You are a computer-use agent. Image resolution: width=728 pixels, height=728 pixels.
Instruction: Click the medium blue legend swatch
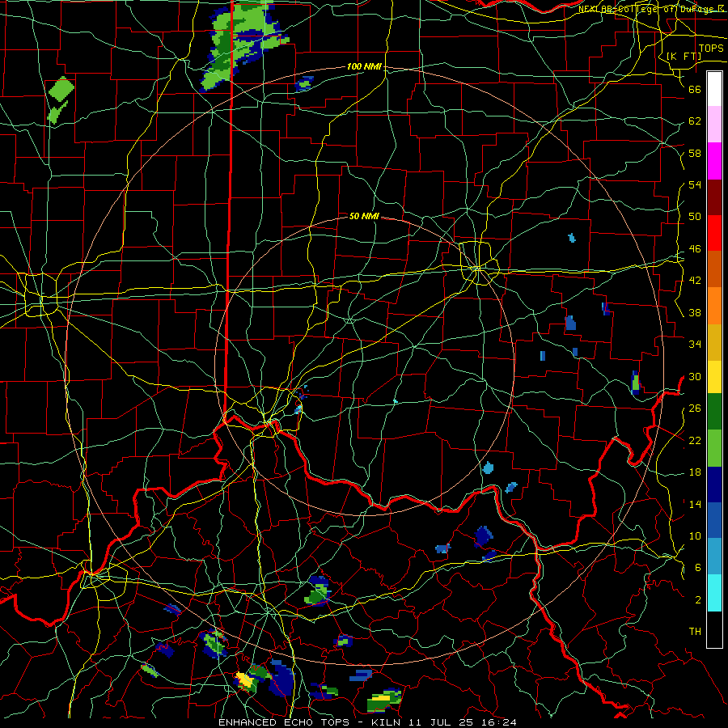point(714,520)
